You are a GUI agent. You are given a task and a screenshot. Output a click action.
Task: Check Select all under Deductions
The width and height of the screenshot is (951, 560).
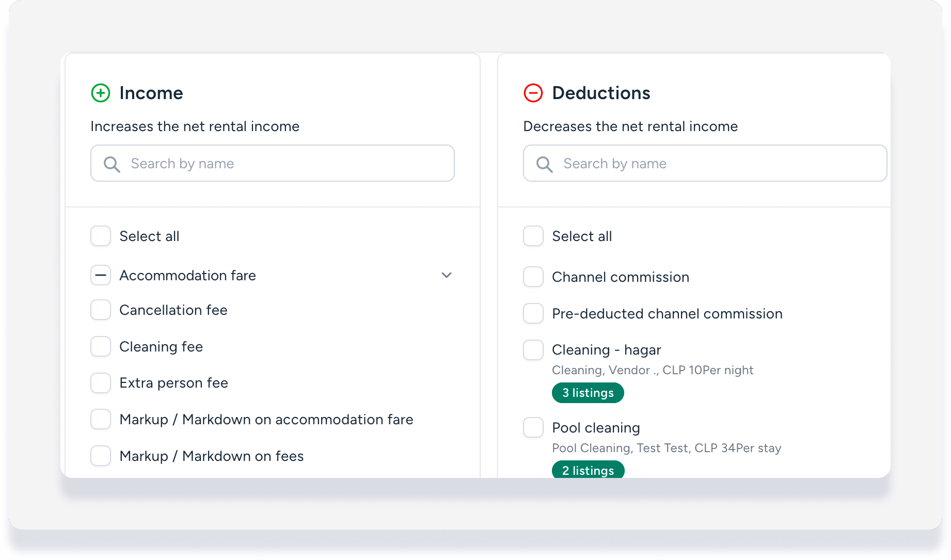tap(533, 236)
